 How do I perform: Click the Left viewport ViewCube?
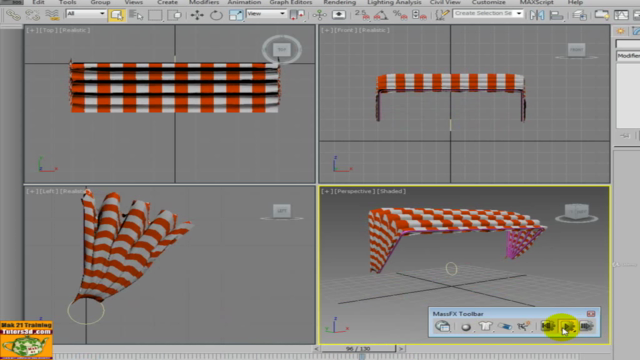coord(282,211)
